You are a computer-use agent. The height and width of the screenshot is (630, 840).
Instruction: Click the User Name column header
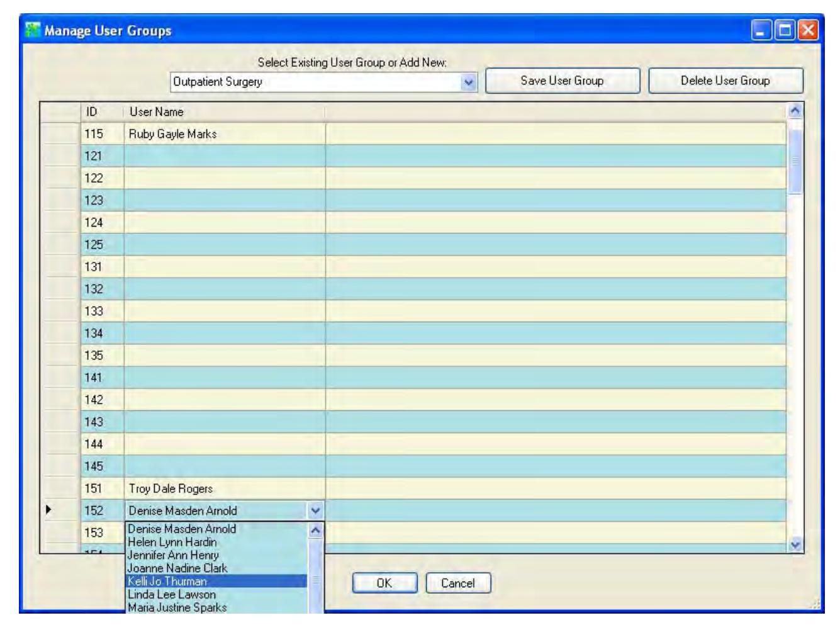pos(225,112)
